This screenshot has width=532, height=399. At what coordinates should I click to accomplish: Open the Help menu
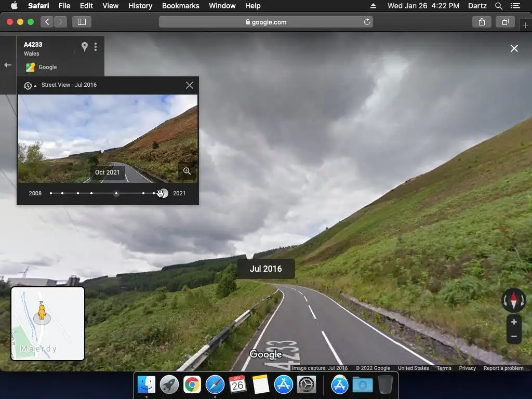point(253,6)
